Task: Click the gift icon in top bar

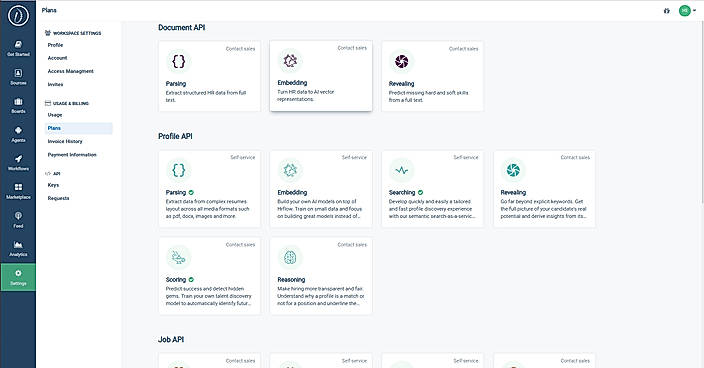Action: tap(667, 11)
